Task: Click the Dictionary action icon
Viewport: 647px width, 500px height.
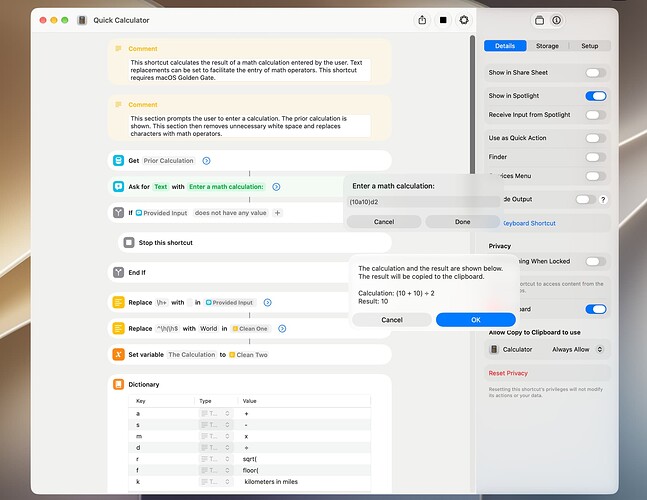Action: (118, 384)
